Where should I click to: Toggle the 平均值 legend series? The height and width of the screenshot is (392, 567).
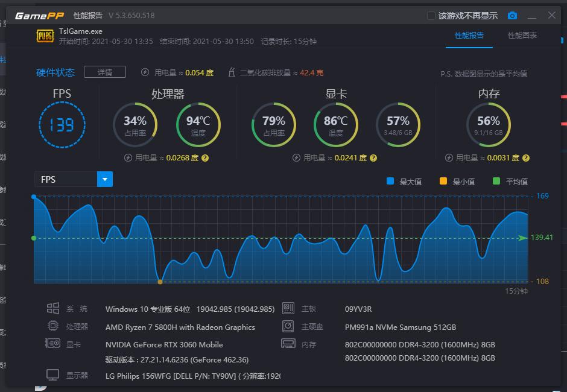[510, 181]
